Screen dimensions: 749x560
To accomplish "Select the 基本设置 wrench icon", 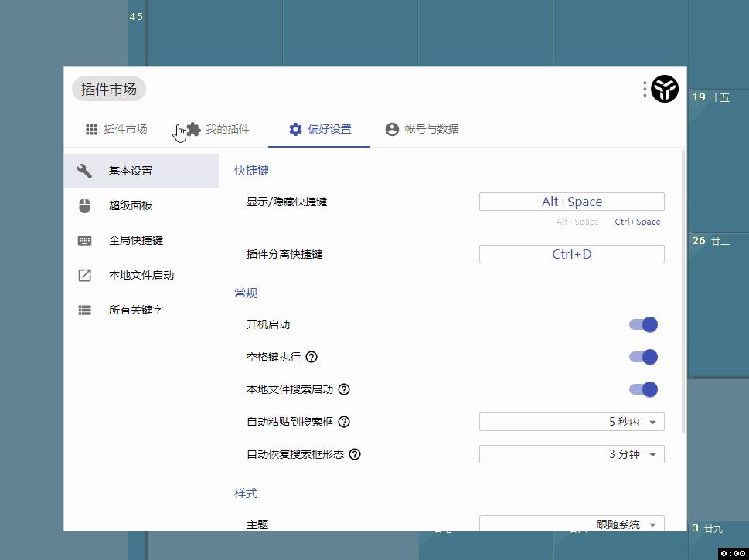I will [85, 171].
